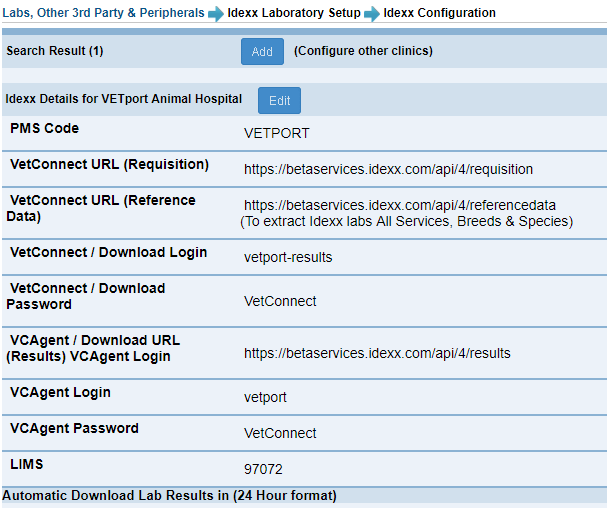Viewport: 607px width, 508px height.
Task: Select the PMS Code value VETPORT
Action: 276,133
